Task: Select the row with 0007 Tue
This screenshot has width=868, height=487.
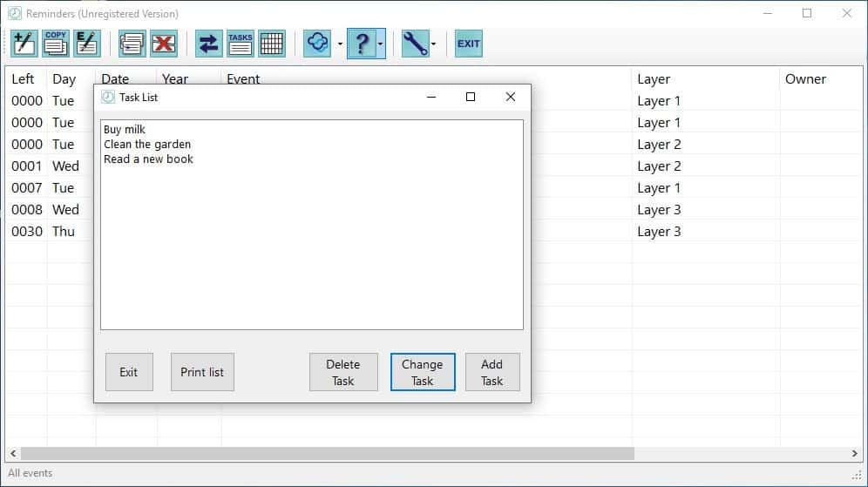Action: click(x=434, y=188)
